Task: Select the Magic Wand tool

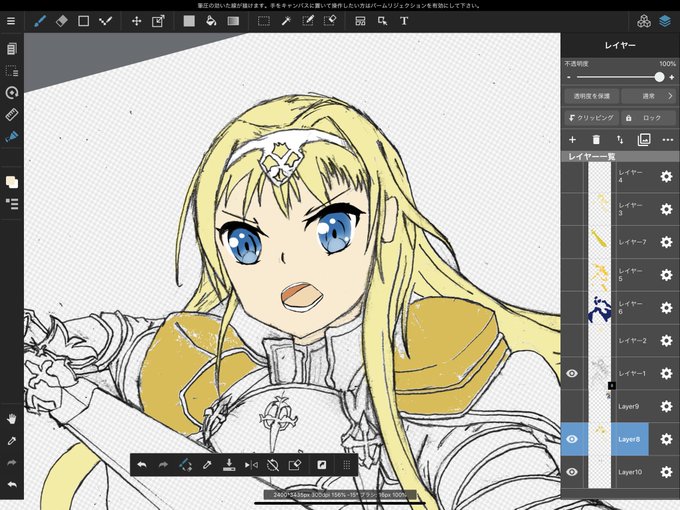Action: coord(286,21)
